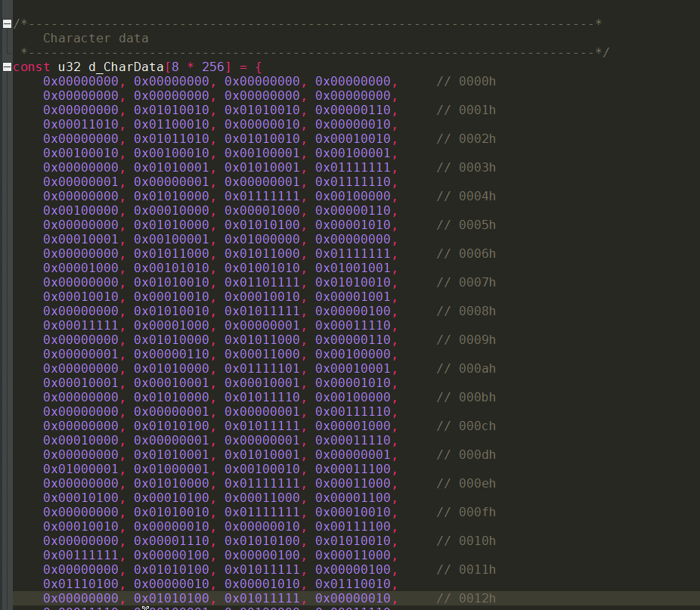Click the value 0x01001010
This screenshot has width=700, height=610.
point(262,268)
